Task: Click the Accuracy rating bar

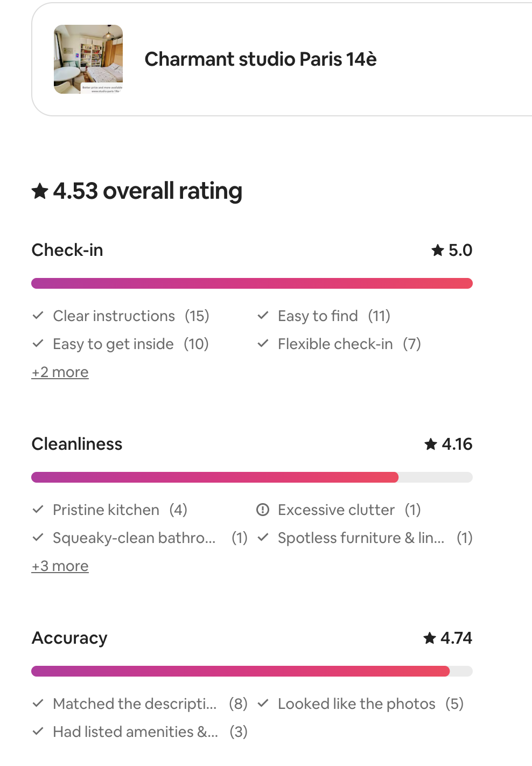Action: pos(252,671)
